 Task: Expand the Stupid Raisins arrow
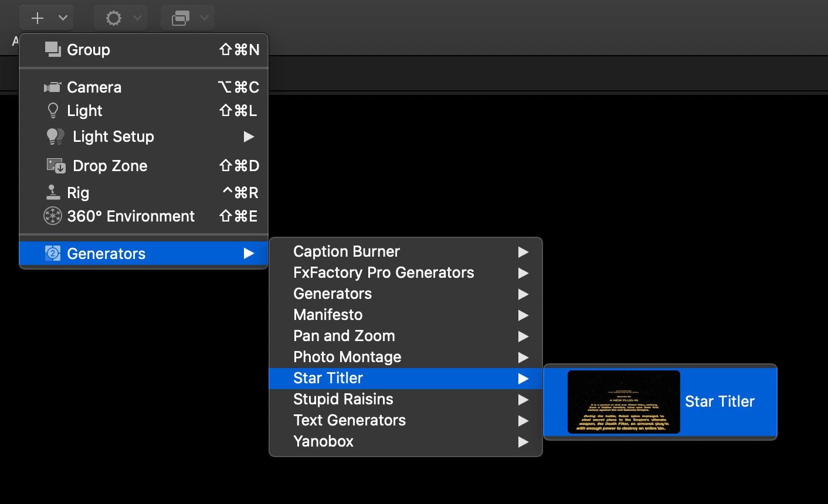(x=523, y=400)
